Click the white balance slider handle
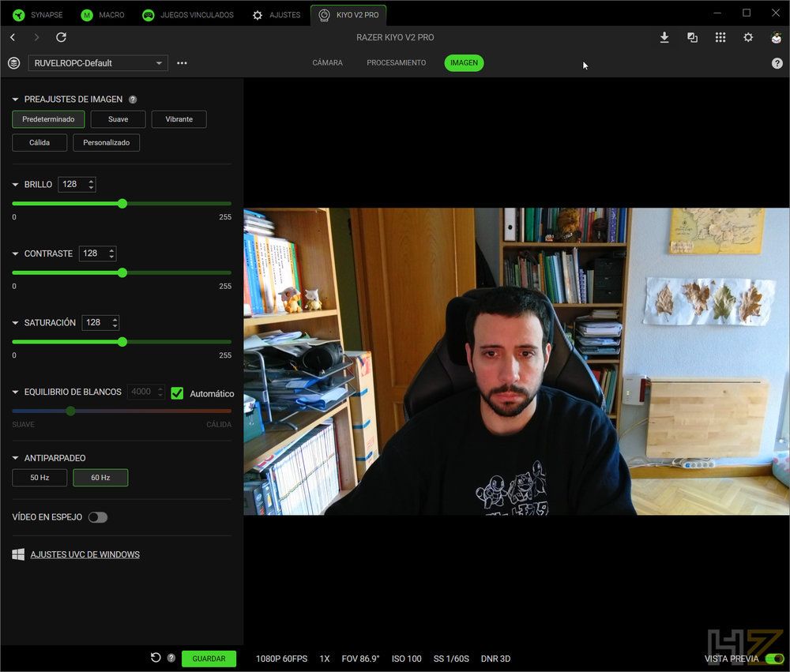Screen dimensions: 790x672 click(x=70, y=411)
